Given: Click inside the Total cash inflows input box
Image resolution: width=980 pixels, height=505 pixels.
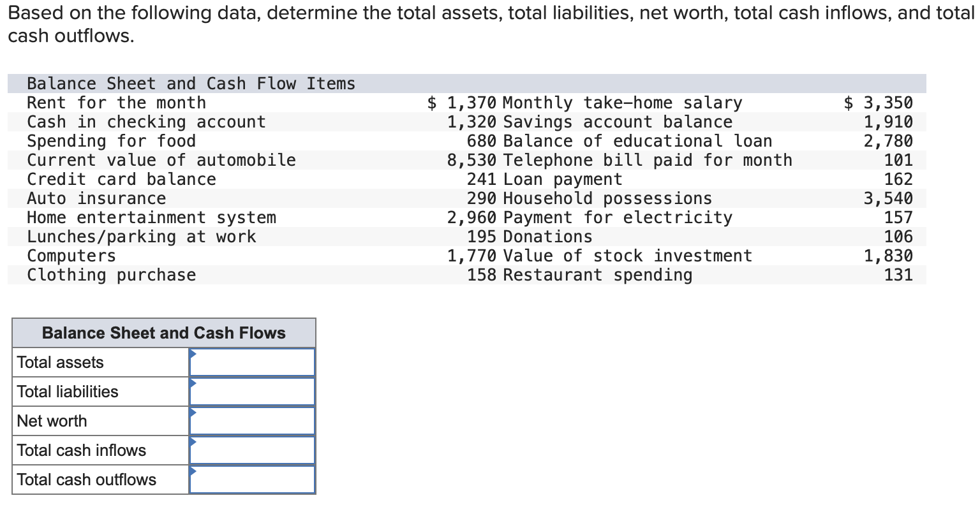Looking at the screenshot, I should pos(252,450).
